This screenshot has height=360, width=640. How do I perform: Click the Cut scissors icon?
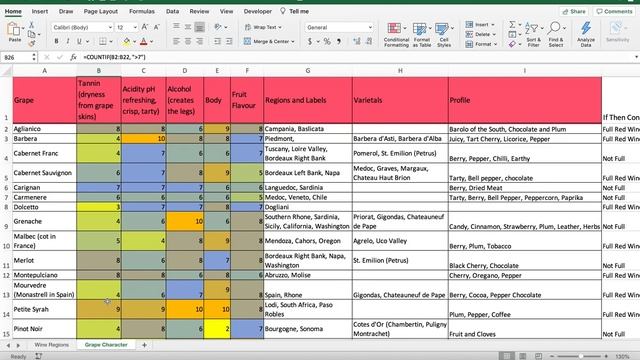click(x=31, y=25)
